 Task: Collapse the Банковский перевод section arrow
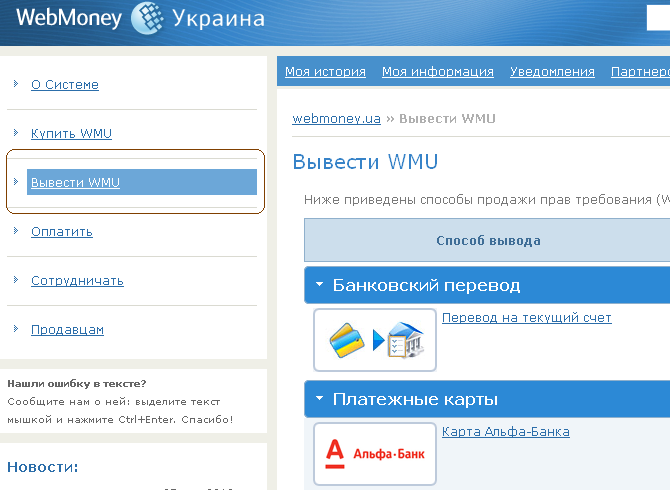click(x=319, y=284)
